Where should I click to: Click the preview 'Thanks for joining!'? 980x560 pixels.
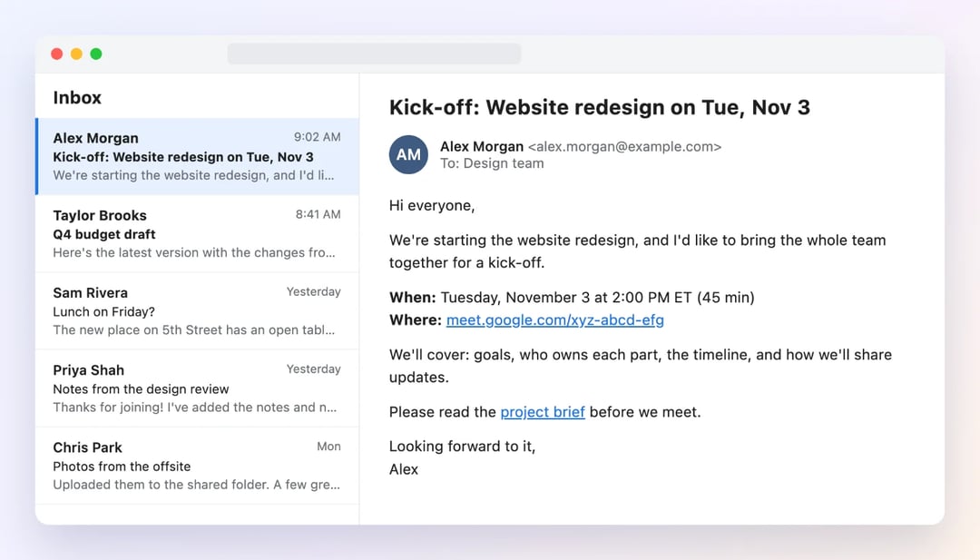195,408
